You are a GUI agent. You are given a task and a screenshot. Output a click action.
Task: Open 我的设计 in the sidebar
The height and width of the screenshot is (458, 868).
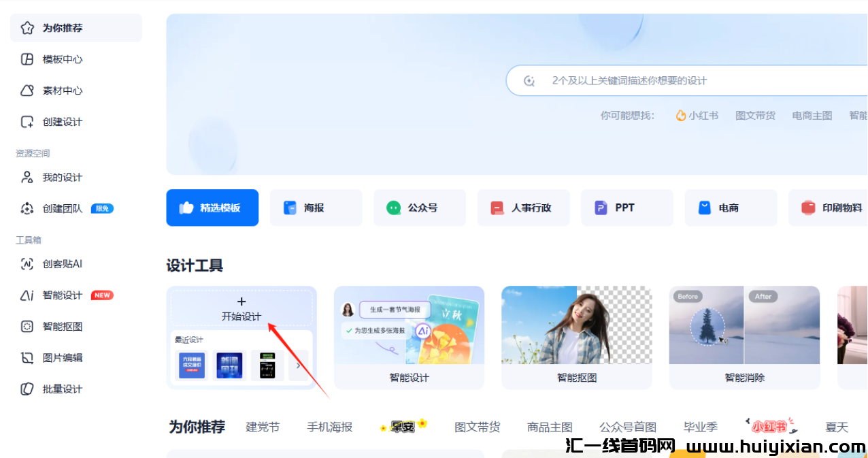tap(76, 177)
